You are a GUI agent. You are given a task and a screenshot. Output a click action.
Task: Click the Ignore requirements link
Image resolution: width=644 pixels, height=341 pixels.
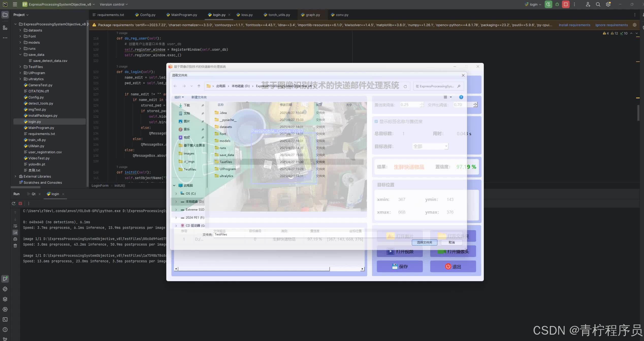coord(611,25)
